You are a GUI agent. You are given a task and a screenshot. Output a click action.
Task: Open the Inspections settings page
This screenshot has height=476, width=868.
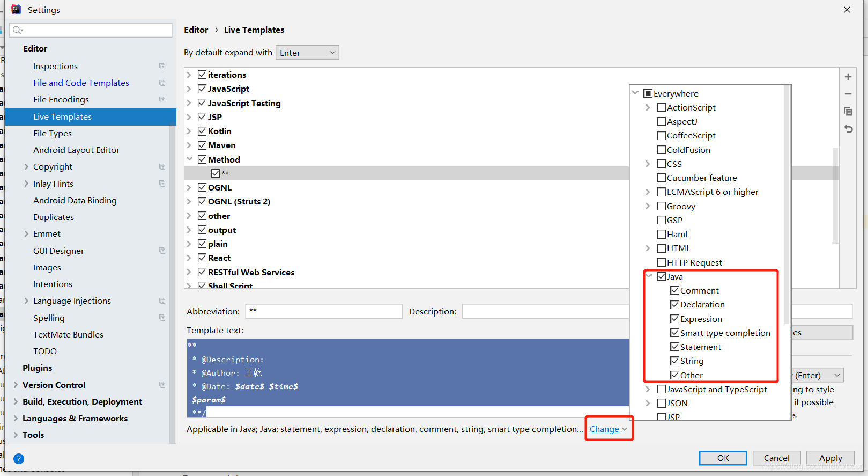coord(55,66)
